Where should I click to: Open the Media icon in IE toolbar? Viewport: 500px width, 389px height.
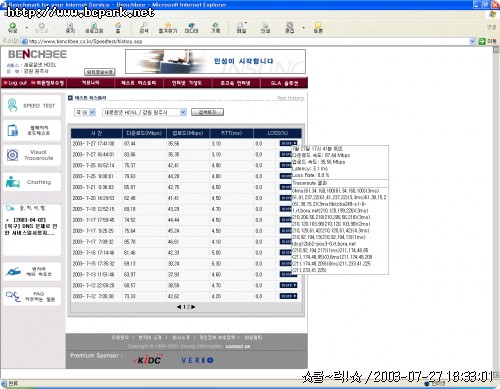191,28
